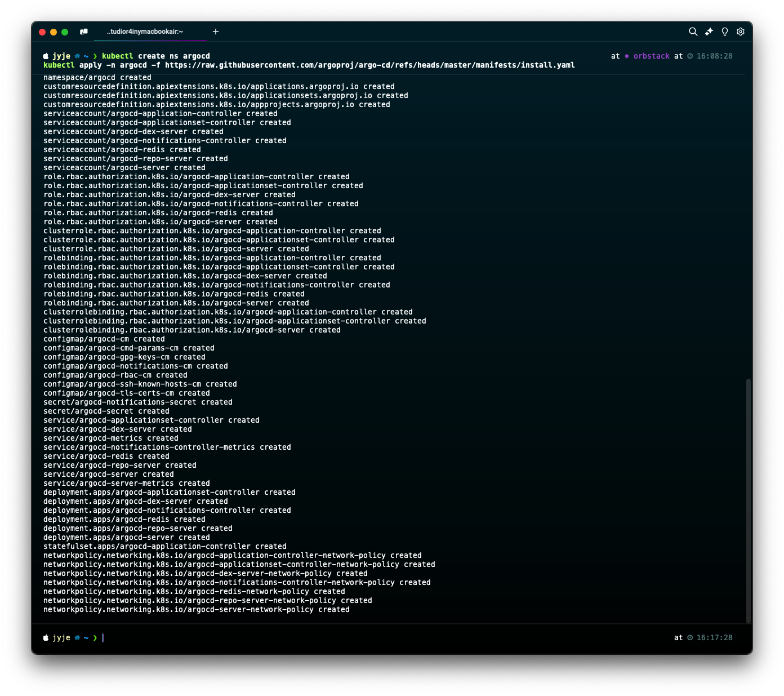The width and height of the screenshot is (784, 696).
Task: Click the Apple logo in bottom prompt
Action: tap(46, 638)
